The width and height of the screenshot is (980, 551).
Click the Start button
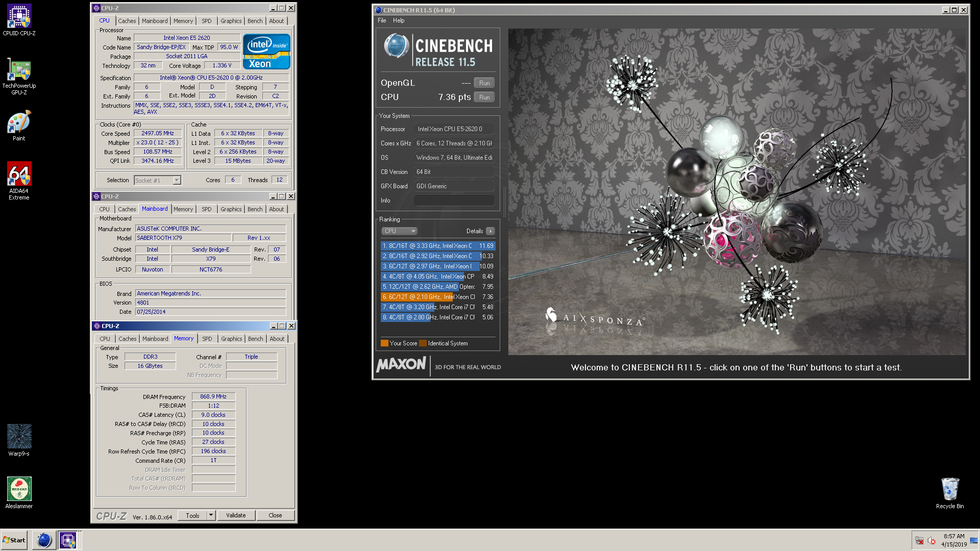[x=14, y=540]
